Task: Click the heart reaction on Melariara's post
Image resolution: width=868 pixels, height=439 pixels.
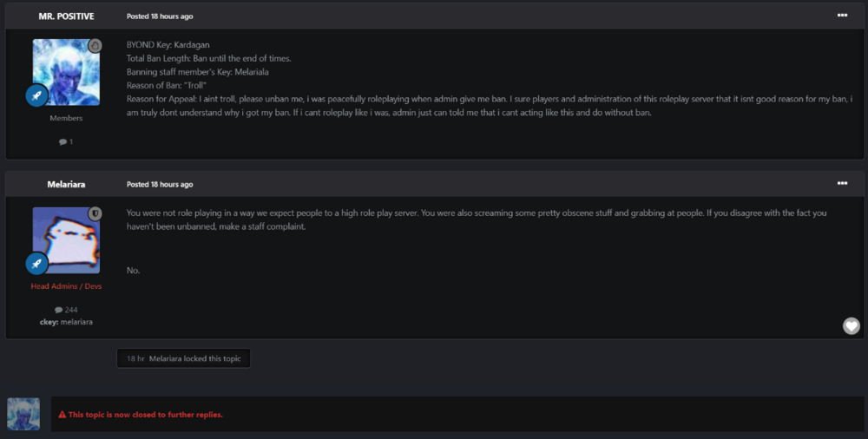Action: [x=852, y=325]
